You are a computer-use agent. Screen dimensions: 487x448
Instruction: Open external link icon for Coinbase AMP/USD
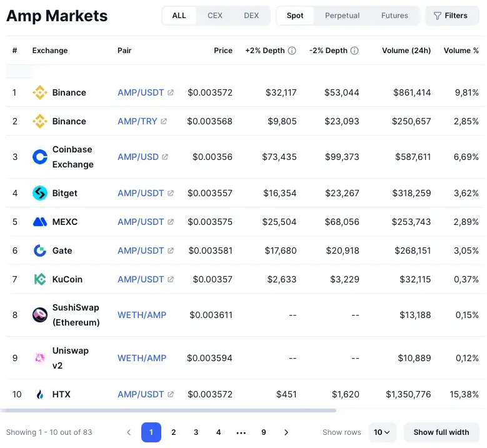pos(165,157)
